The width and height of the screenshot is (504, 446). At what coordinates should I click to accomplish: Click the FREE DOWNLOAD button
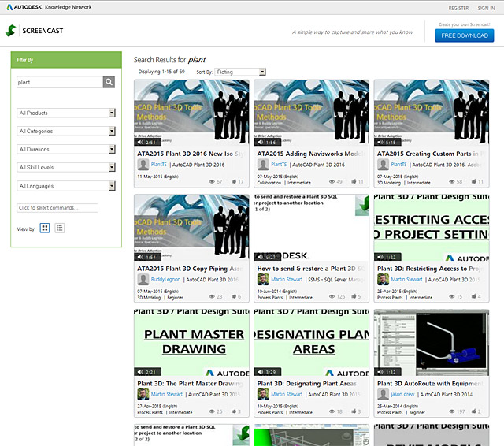click(464, 35)
